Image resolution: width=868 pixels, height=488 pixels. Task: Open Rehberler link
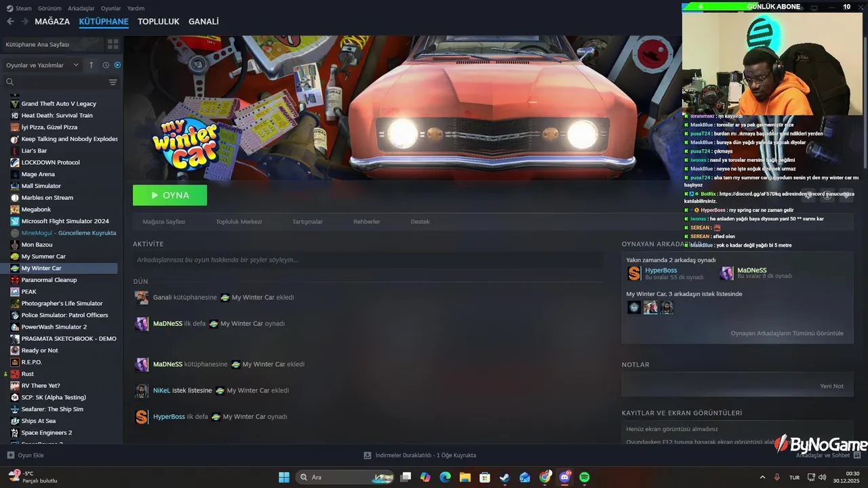tap(367, 222)
